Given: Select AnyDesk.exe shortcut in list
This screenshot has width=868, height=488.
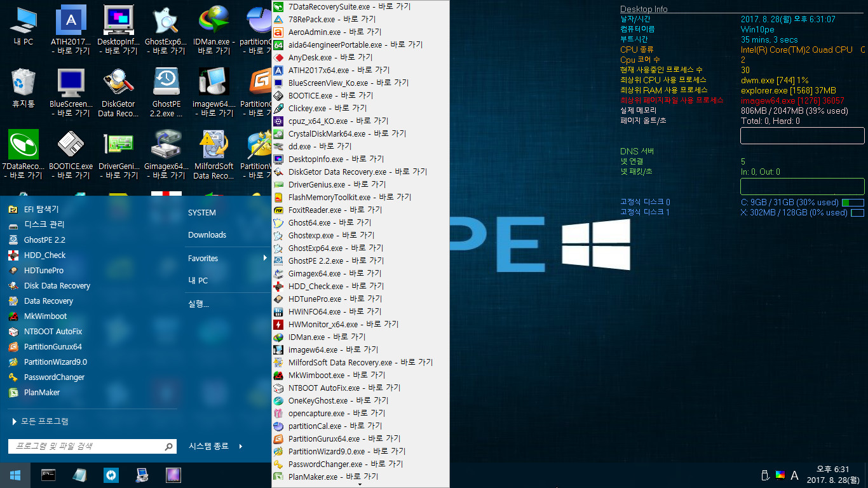Looking at the screenshot, I should 360,57.
